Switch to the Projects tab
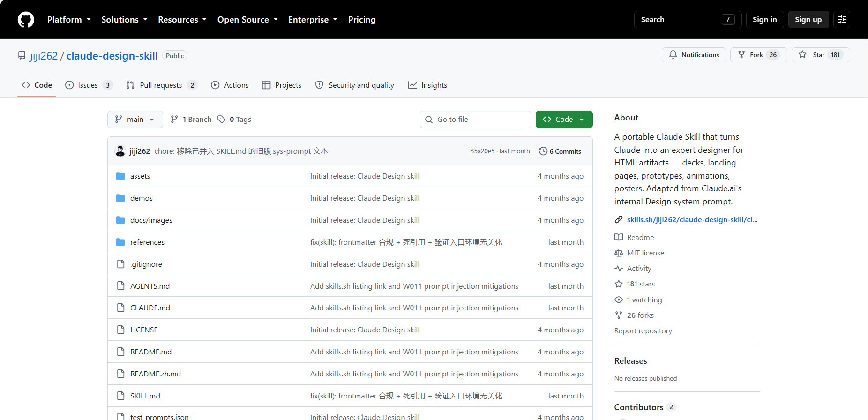The width and height of the screenshot is (868, 420). 282,85
